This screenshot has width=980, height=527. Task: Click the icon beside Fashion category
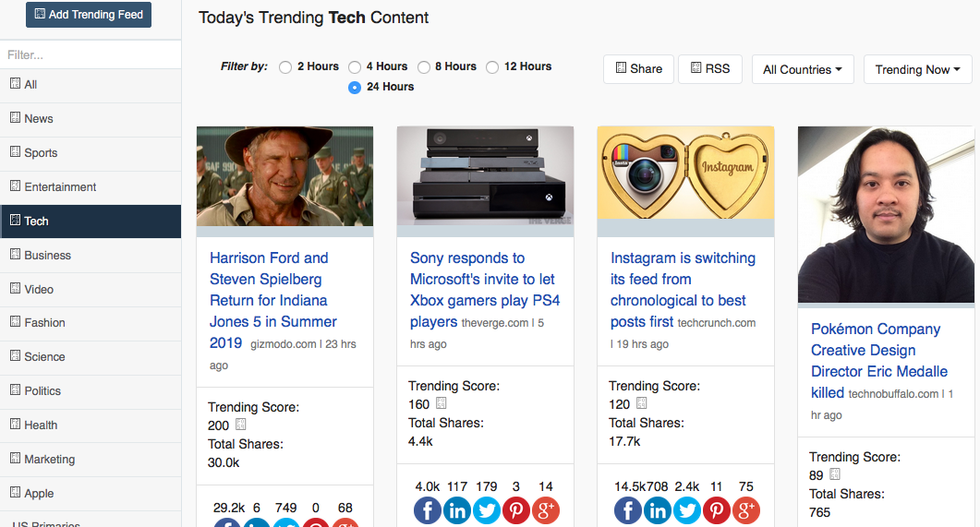click(16, 321)
